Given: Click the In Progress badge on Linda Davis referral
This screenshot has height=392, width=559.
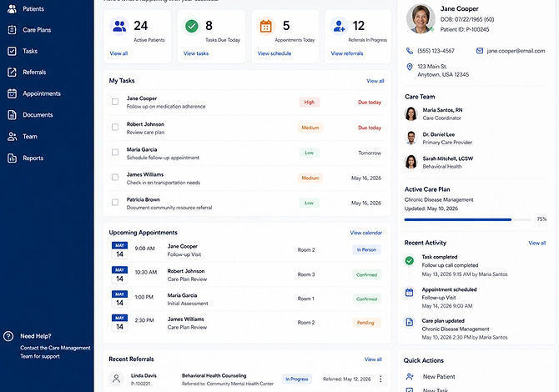Looking at the screenshot, I should pyautogui.click(x=297, y=379).
